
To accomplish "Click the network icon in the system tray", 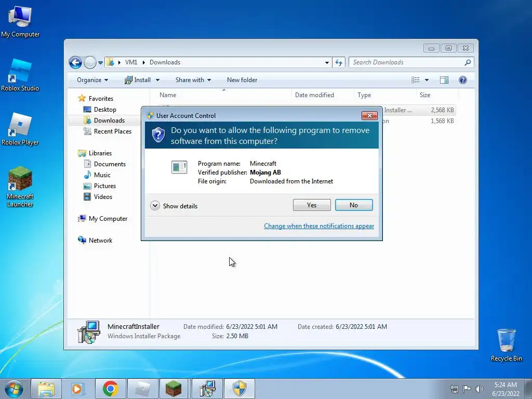I will pos(454,389).
